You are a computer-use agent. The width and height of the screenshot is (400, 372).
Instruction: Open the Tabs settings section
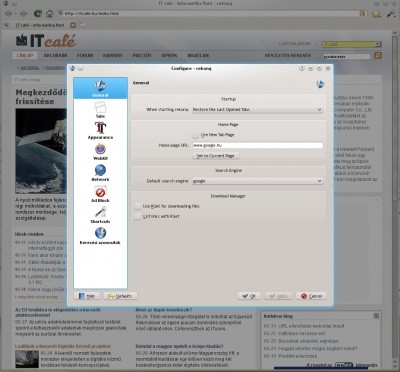[100, 110]
